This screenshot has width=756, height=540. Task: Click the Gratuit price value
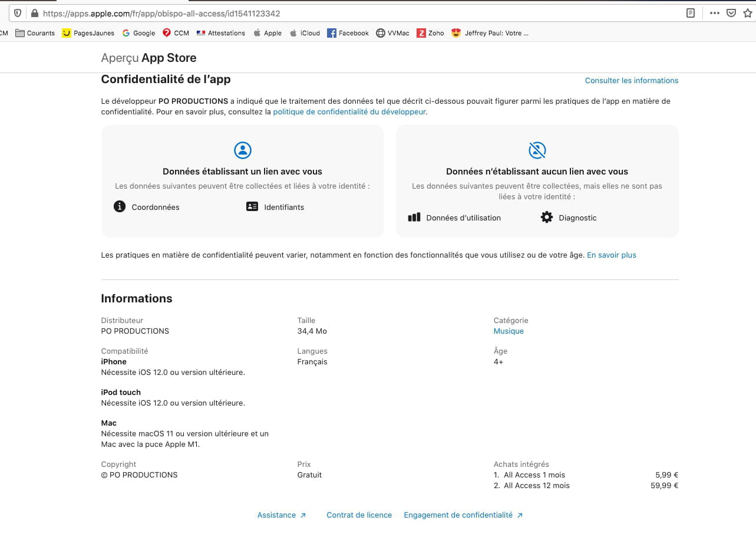pos(309,475)
